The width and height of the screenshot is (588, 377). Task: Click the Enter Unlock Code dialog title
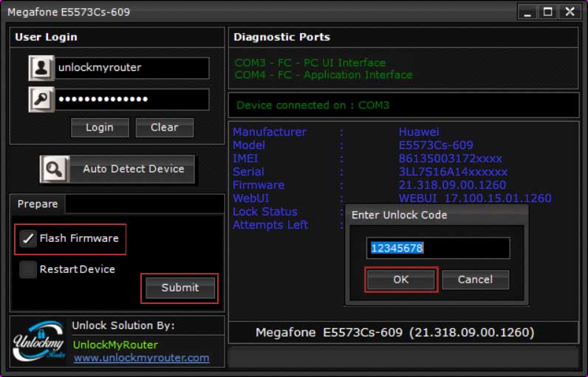tap(400, 215)
